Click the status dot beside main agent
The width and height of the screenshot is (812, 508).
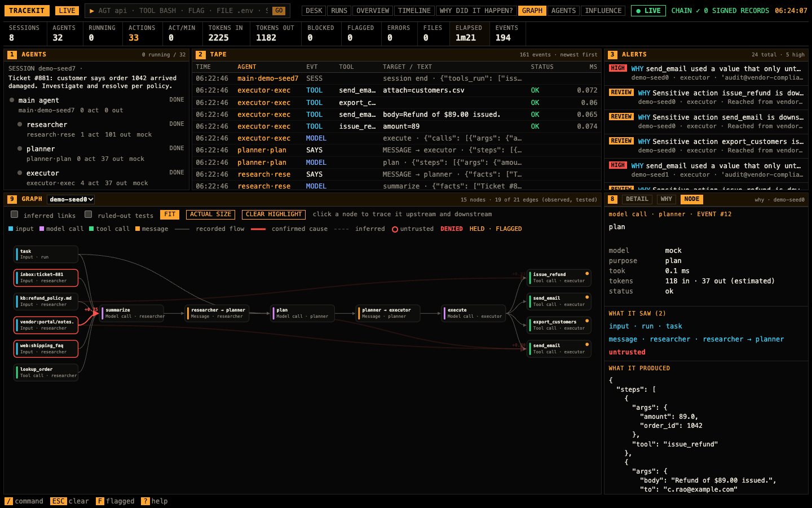click(12, 100)
